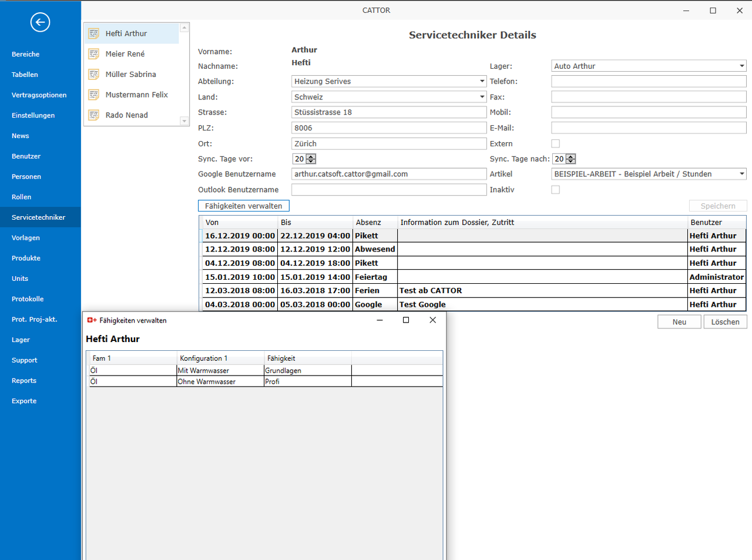This screenshot has height=560, width=752.
Task: Open Vorlagen in the sidebar menu
Action: (x=26, y=238)
